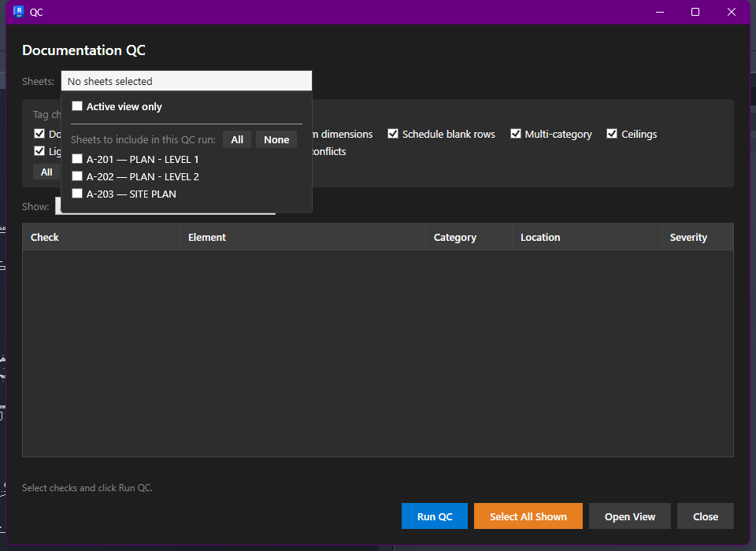Close the QC window with X
Image resolution: width=756 pixels, height=551 pixels.
(732, 12)
